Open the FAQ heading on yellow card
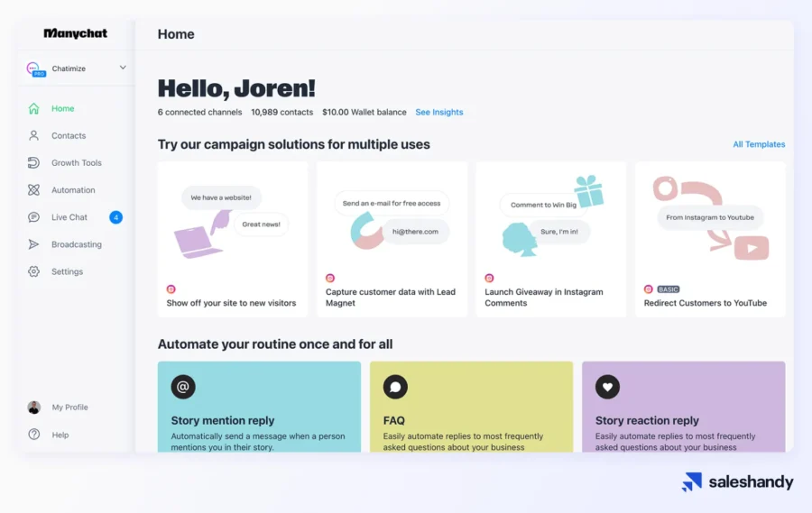This screenshot has width=812, height=513. (x=394, y=421)
